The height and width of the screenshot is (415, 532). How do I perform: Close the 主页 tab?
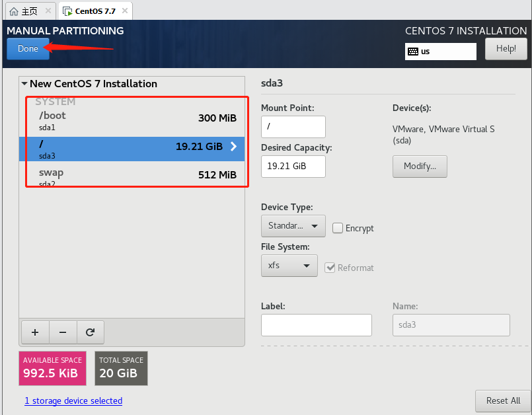(x=48, y=11)
